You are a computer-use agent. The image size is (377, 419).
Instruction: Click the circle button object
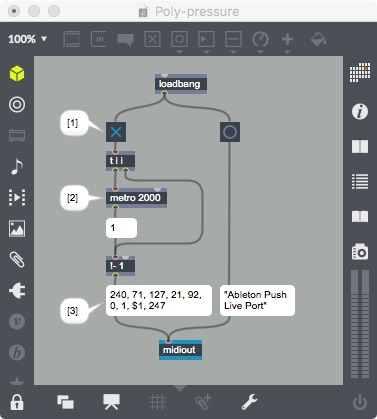230,132
